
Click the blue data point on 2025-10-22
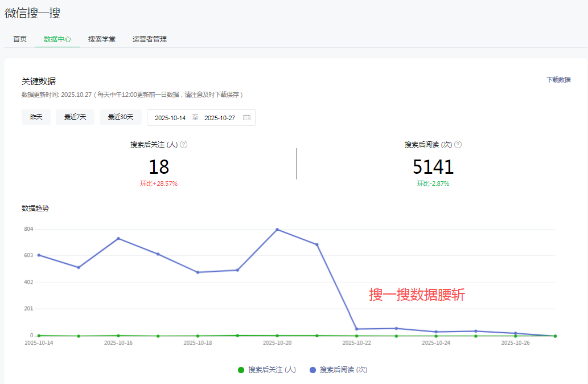click(x=357, y=329)
